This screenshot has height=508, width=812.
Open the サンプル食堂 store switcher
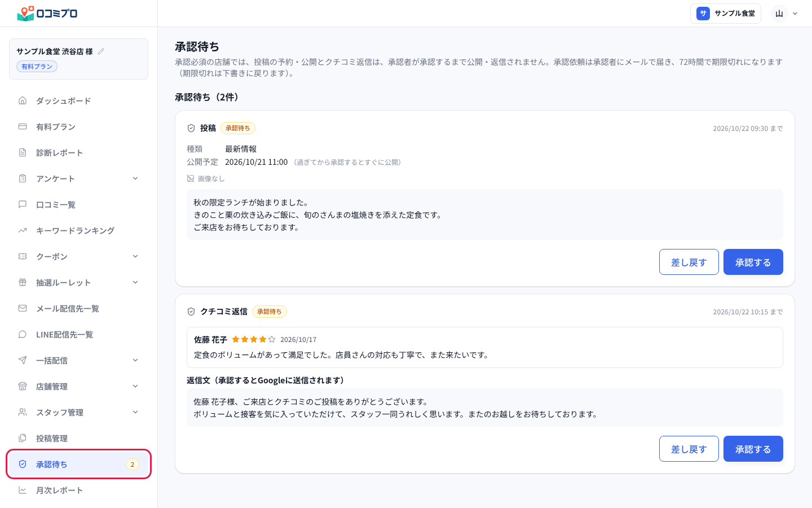(x=726, y=14)
